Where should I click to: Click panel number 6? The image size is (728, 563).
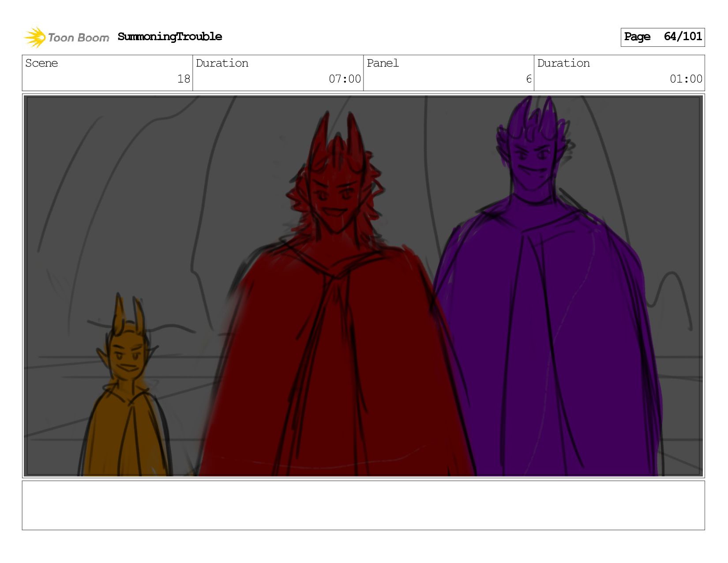pos(529,79)
